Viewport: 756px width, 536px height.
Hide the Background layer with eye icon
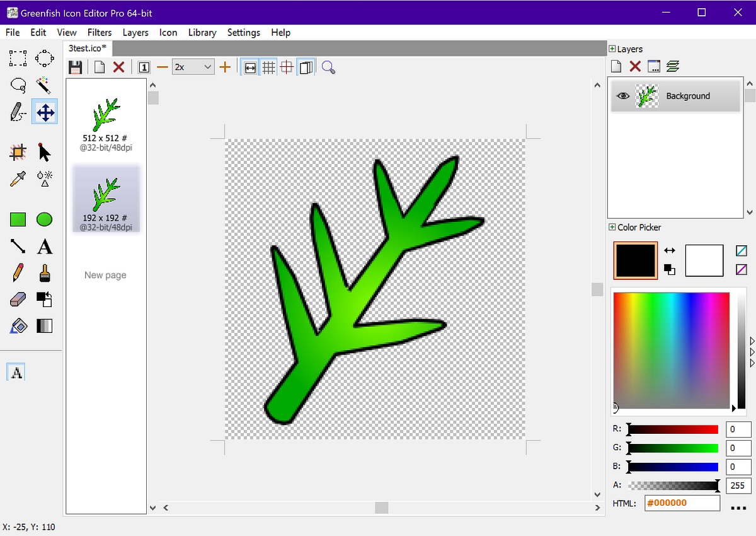point(623,96)
